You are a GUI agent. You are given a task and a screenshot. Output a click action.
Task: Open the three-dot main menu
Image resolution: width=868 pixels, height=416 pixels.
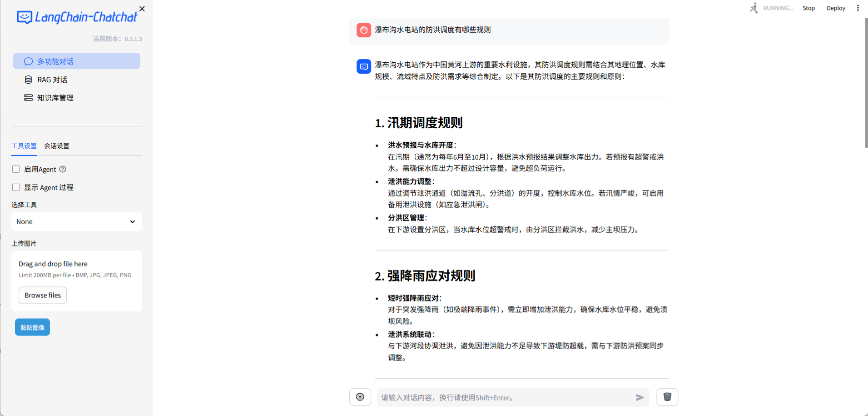tap(858, 8)
